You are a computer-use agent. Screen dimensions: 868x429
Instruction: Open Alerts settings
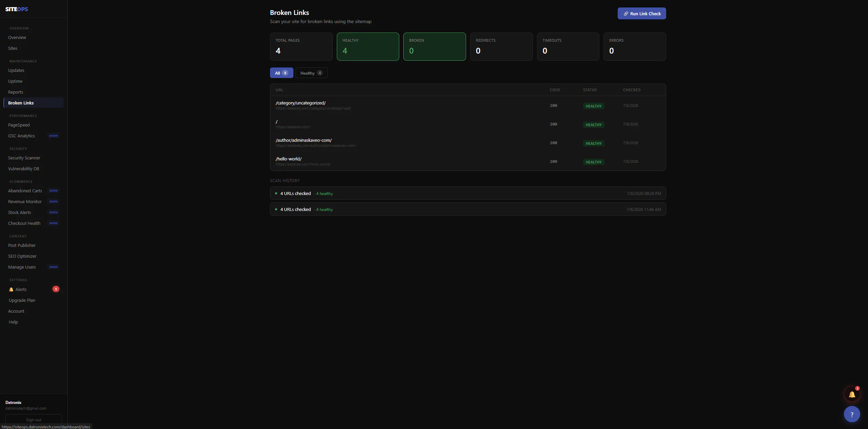[x=33, y=289]
